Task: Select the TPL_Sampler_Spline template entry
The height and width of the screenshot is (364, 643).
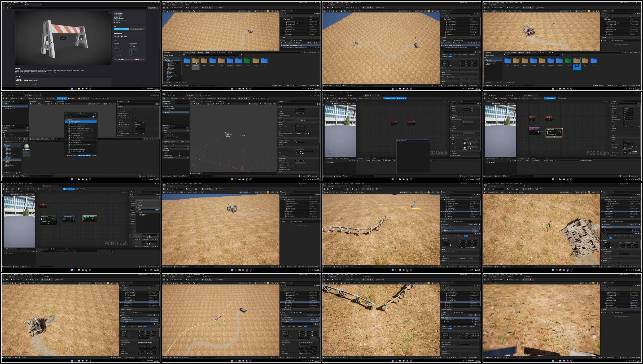Action: pyautogui.click(x=75, y=135)
